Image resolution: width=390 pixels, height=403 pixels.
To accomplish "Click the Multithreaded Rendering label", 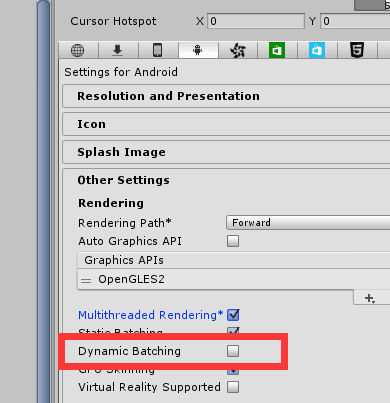I will click(x=150, y=315).
